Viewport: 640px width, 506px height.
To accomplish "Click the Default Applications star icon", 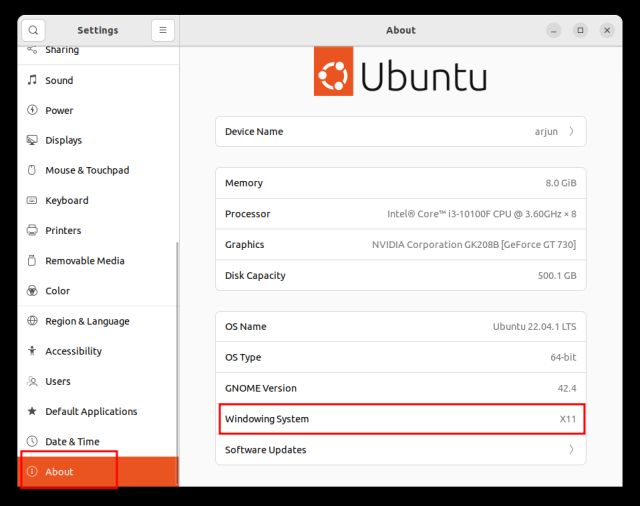I will pyautogui.click(x=32, y=411).
